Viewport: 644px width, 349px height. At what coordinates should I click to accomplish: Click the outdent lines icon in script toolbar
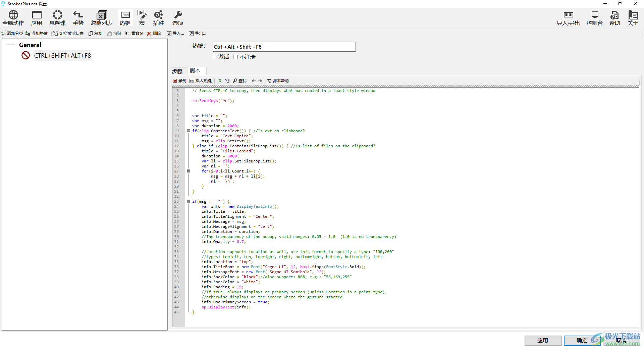click(x=227, y=81)
